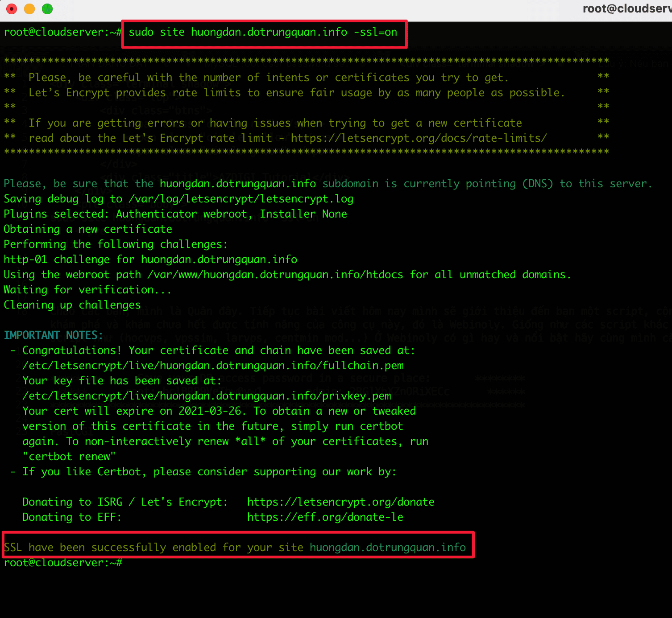Click the domain in SSL success line
The height and width of the screenshot is (618, 672).
[x=387, y=548]
